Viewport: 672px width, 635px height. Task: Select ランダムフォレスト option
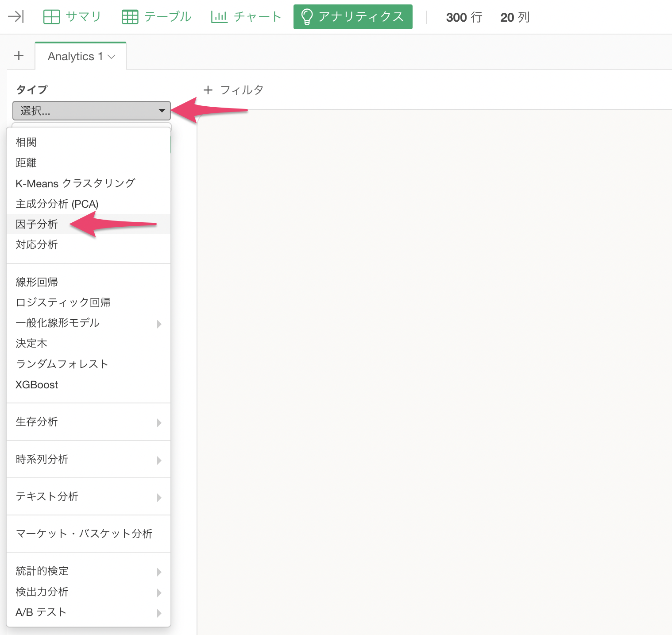tap(89, 364)
